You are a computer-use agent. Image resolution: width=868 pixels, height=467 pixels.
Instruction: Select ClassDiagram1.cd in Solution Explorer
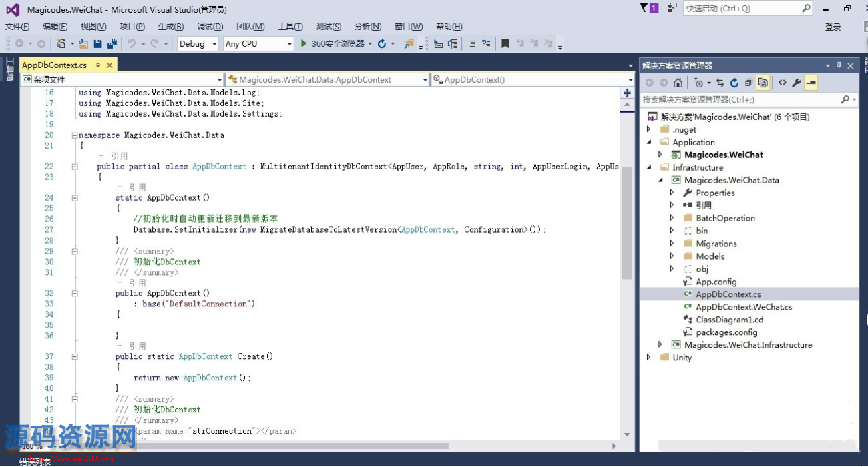[730, 320]
